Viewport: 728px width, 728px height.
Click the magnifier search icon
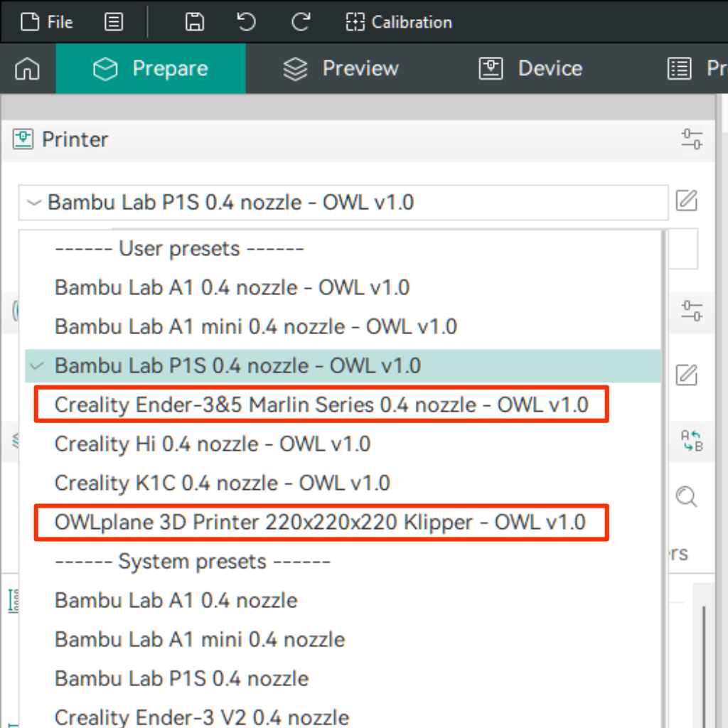coord(686,496)
